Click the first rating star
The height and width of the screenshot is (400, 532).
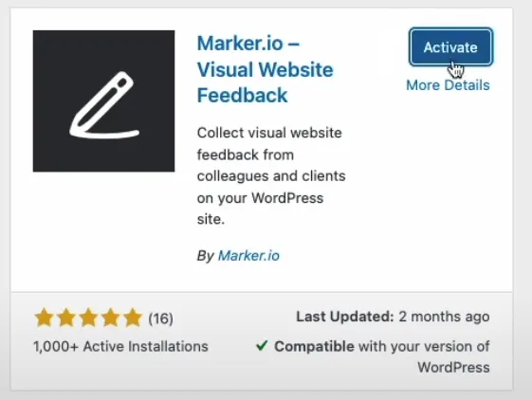[x=45, y=318]
